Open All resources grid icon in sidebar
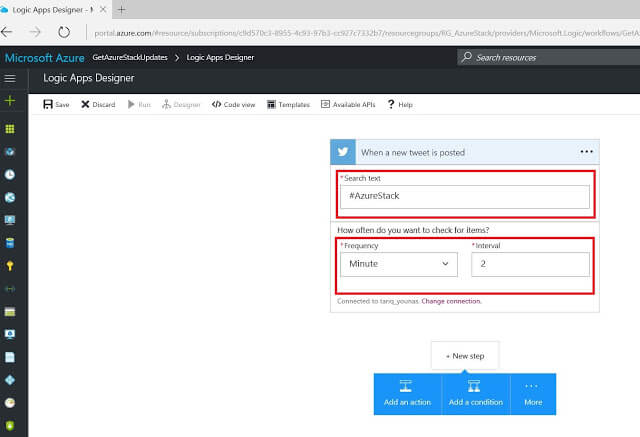 coord(10,129)
